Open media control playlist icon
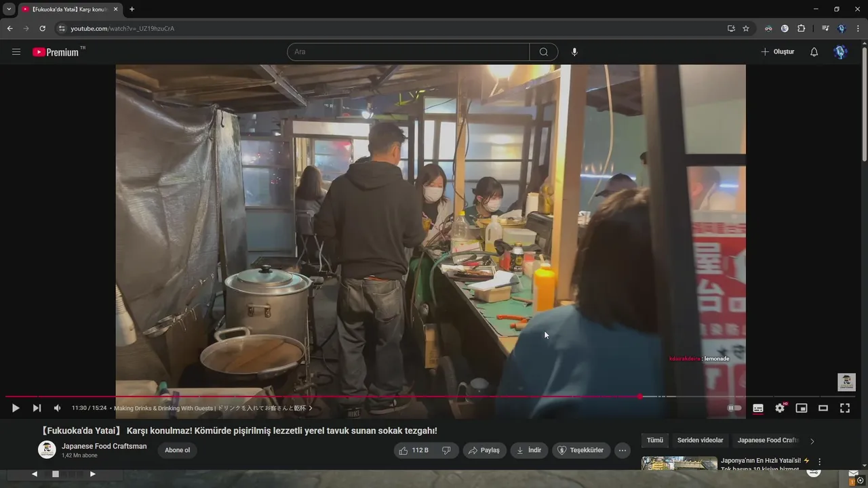 (x=825, y=28)
